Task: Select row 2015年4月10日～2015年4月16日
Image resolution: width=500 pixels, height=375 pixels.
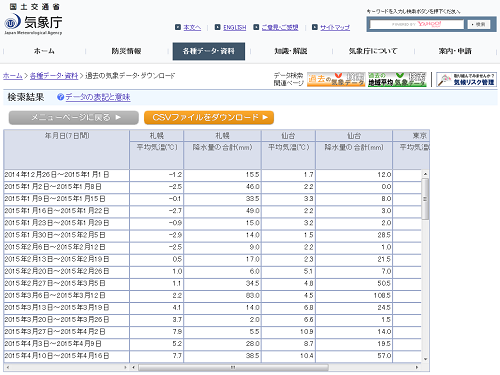Action: pyautogui.click(x=213, y=356)
